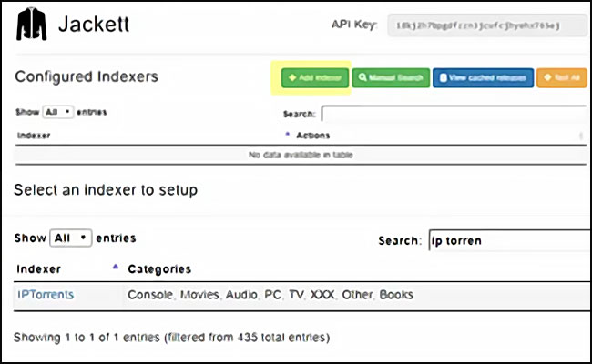Viewport: 592px width, 364px height.
Task: Click the 'API Key:' label
Action: pyautogui.click(x=354, y=25)
